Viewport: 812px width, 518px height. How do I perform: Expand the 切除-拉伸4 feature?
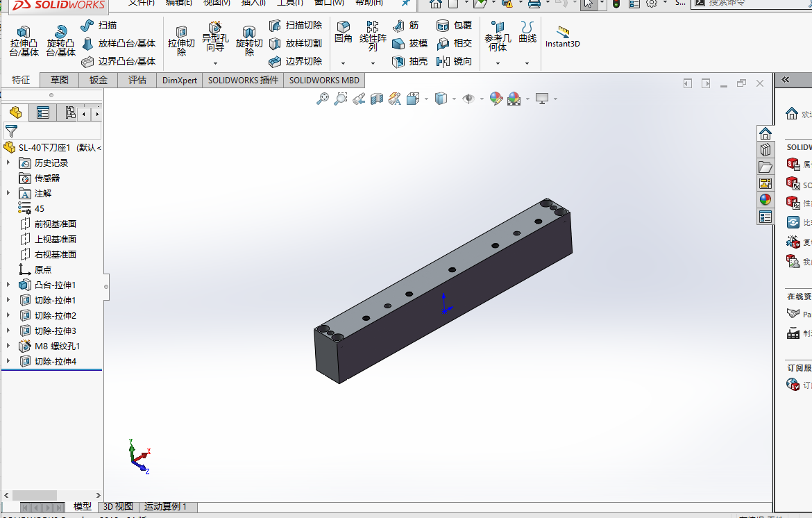(8, 361)
